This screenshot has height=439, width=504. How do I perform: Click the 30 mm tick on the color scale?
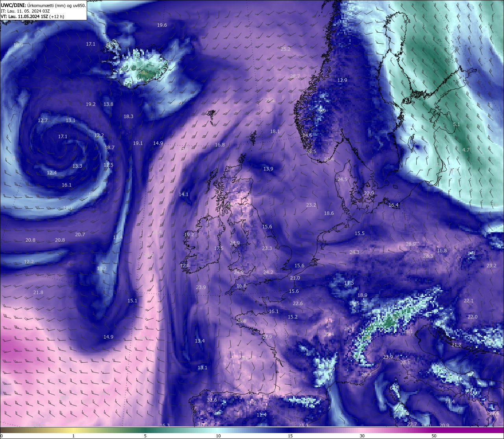pos(362,435)
